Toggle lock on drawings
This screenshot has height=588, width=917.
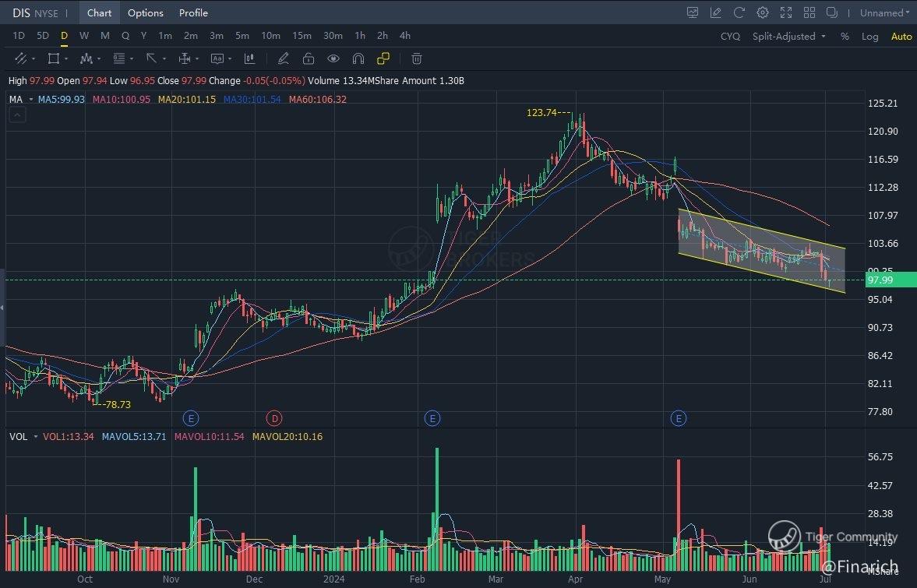pyautogui.click(x=309, y=58)
